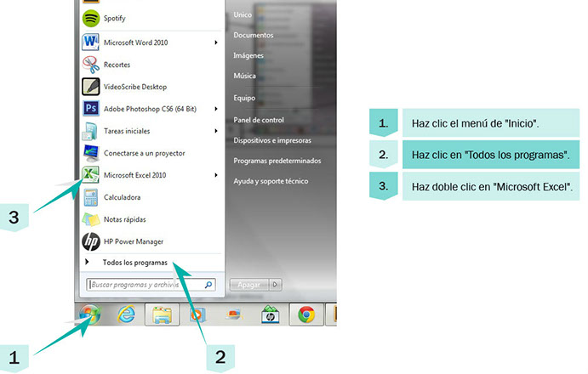
Task: Click the Apagar button
Action: point(249,285)
